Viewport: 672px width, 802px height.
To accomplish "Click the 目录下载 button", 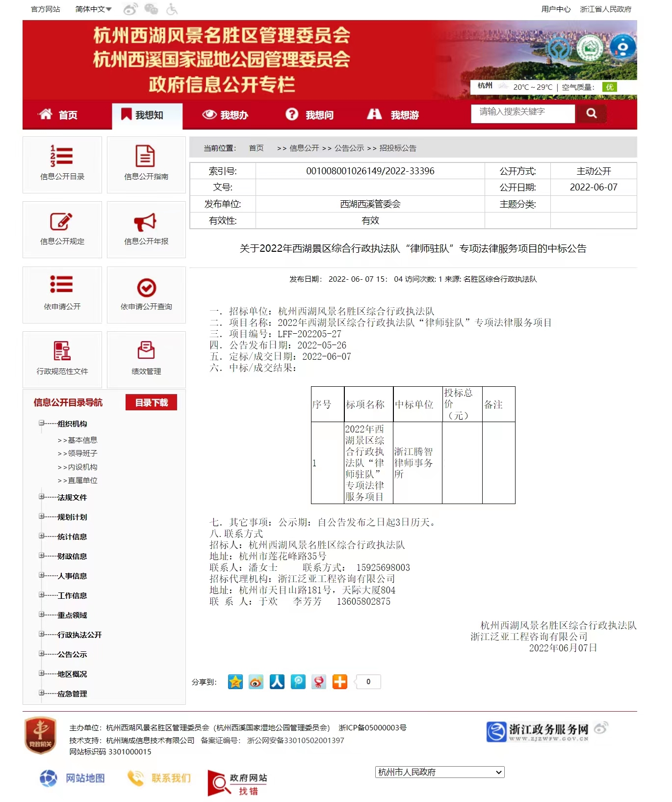I will click(x=151, y=402).
